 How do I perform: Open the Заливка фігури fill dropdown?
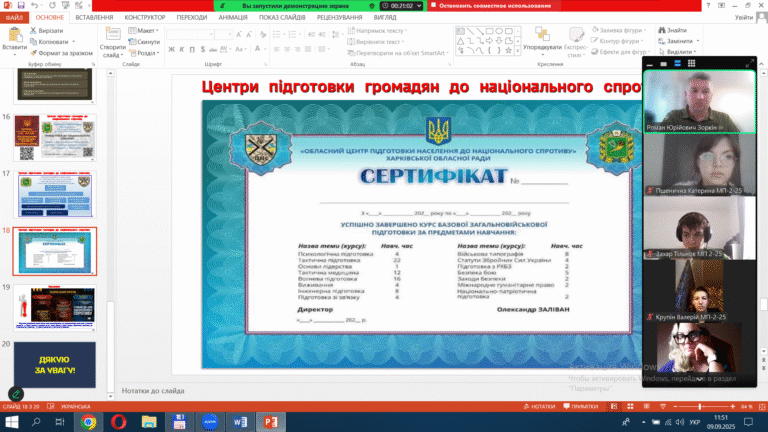(619, 31)
